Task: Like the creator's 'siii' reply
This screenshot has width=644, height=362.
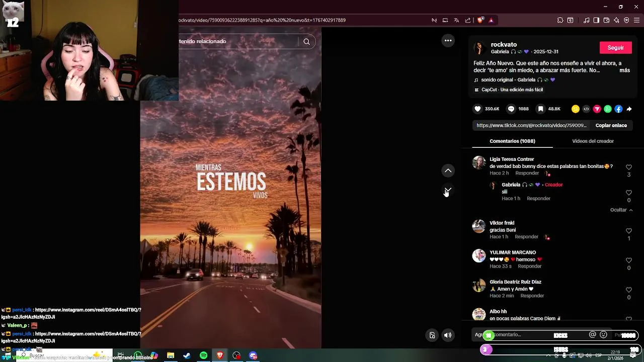Action: [628, 193]
